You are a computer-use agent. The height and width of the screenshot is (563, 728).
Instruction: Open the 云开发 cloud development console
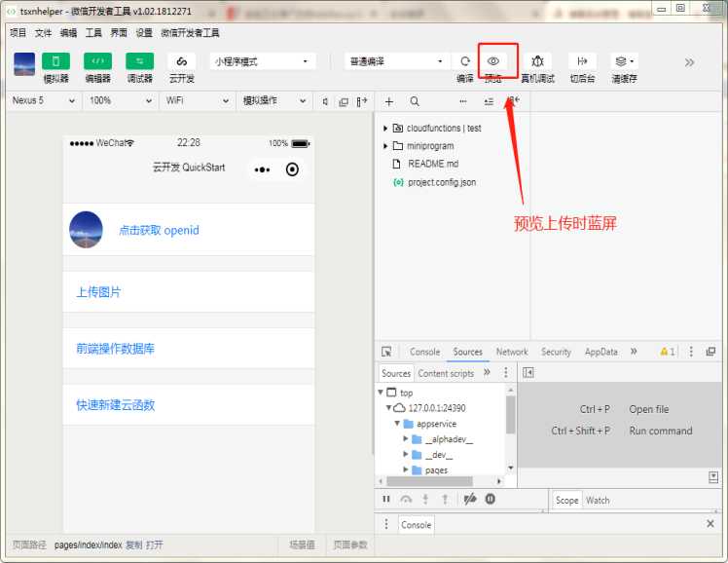click(182, 61)
